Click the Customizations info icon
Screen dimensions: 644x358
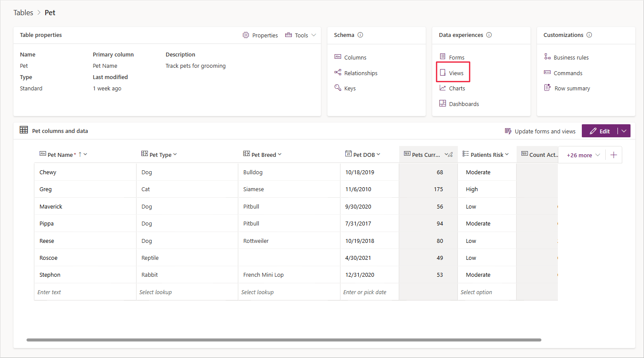point(589,35)
